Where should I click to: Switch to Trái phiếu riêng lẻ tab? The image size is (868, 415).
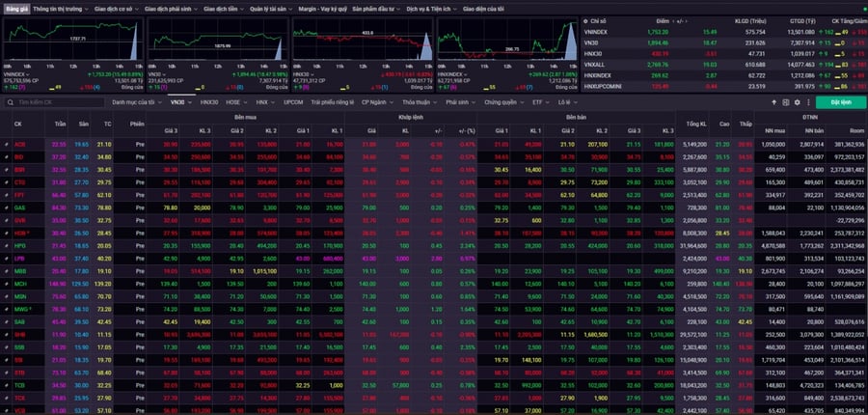332,102
